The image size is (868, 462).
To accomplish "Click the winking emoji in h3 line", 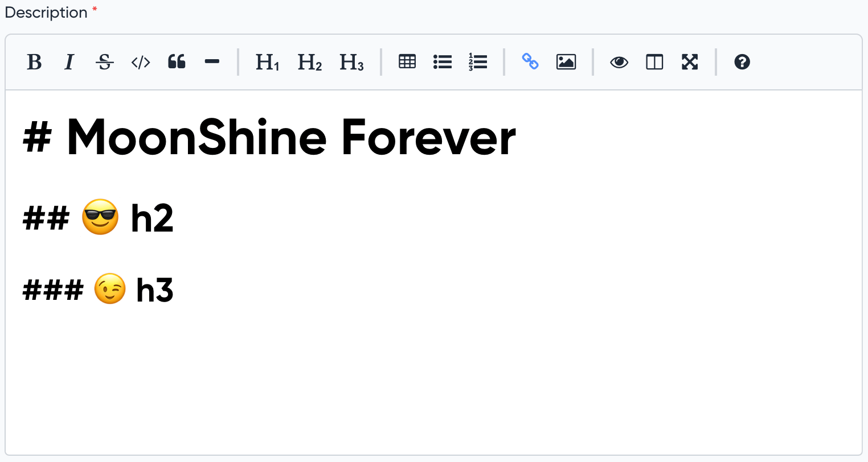I will pos(109,288).
